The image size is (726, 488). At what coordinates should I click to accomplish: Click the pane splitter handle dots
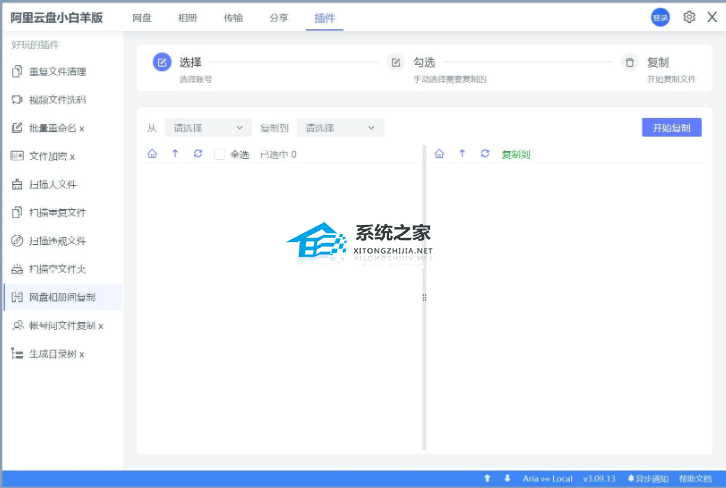pos(424,298)
